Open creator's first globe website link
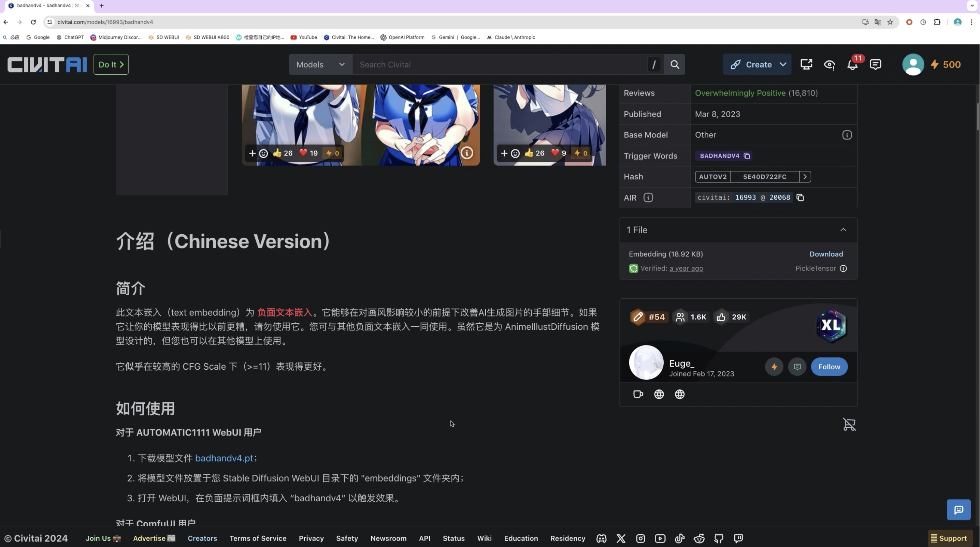 [x=659, y=394]
